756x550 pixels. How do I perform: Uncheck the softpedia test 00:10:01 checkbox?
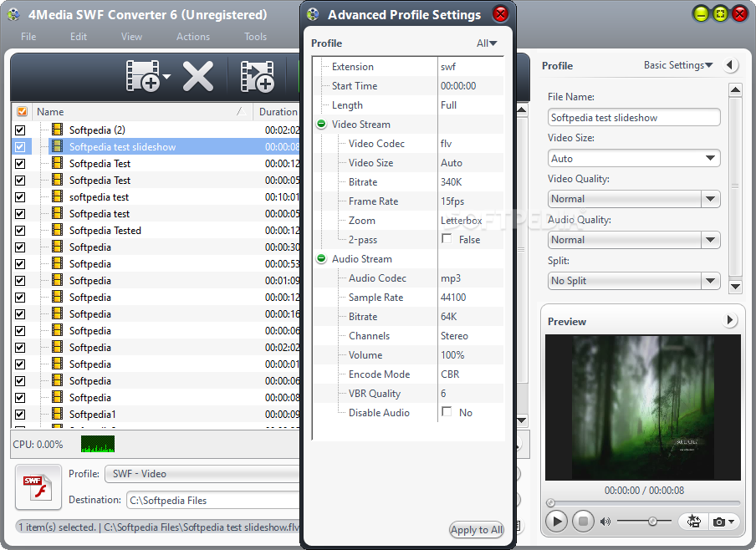click(x=20, y=196)
